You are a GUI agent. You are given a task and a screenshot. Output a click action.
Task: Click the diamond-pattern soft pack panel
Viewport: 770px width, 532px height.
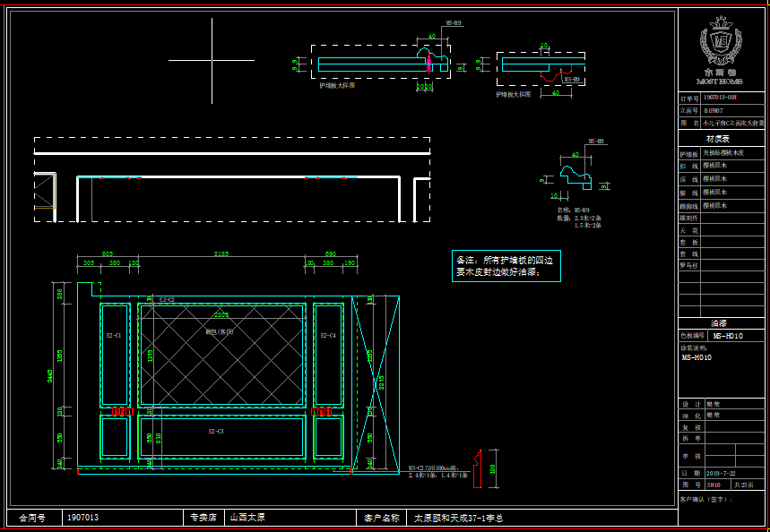click(x=221, y=355)
